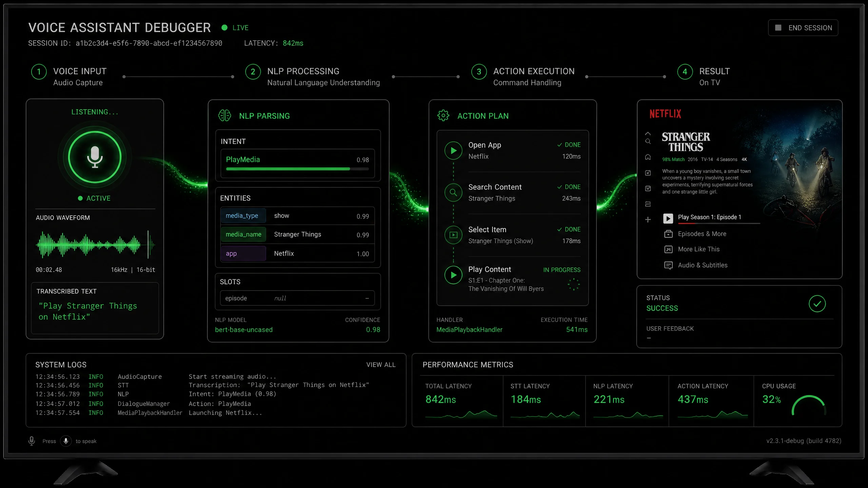Select the log row at 12:34:56.789
This screenshot has width=868, height=488.
click(156, 394)
